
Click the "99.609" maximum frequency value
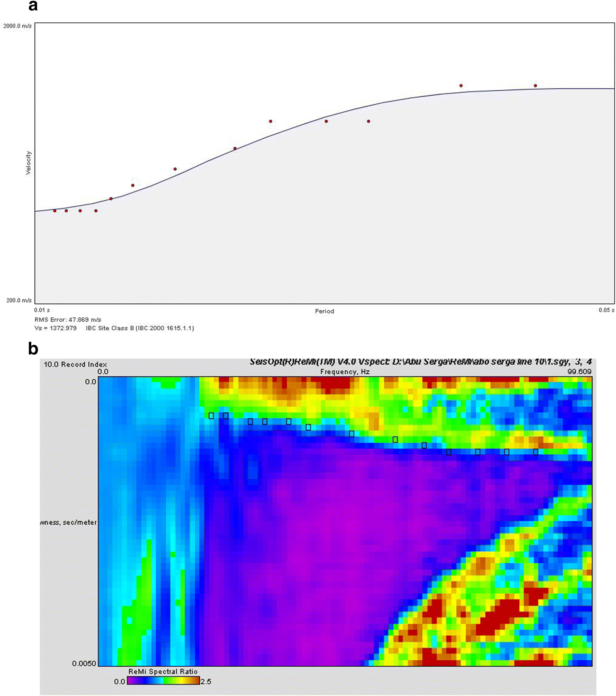click(x=579, y=371)
